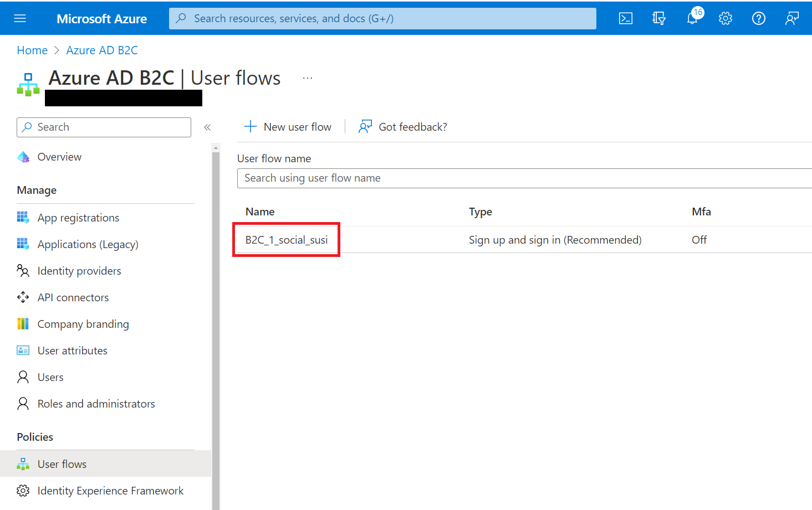Open the ellipsis more options next to title
The width and height of the screenshot is (812, 510).
[308, 78]
